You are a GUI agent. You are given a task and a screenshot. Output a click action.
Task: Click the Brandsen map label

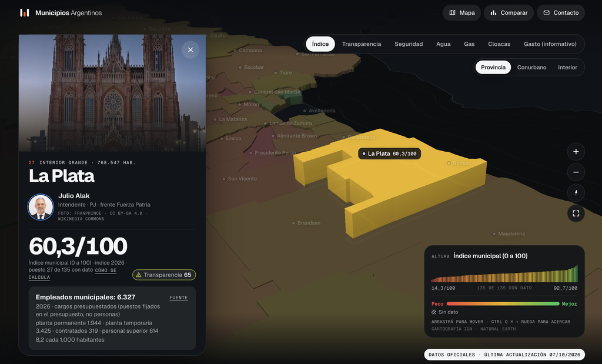coord(306,223)
